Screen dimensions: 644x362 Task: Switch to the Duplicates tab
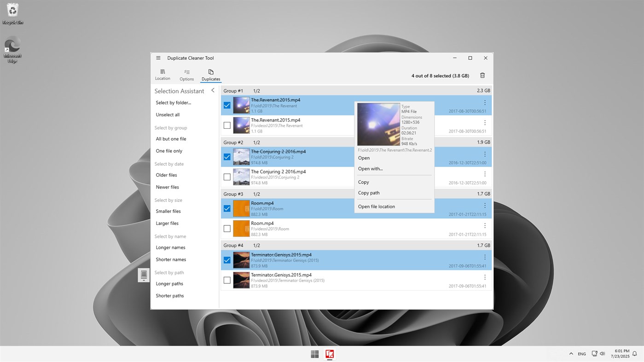tap(210, 75)
